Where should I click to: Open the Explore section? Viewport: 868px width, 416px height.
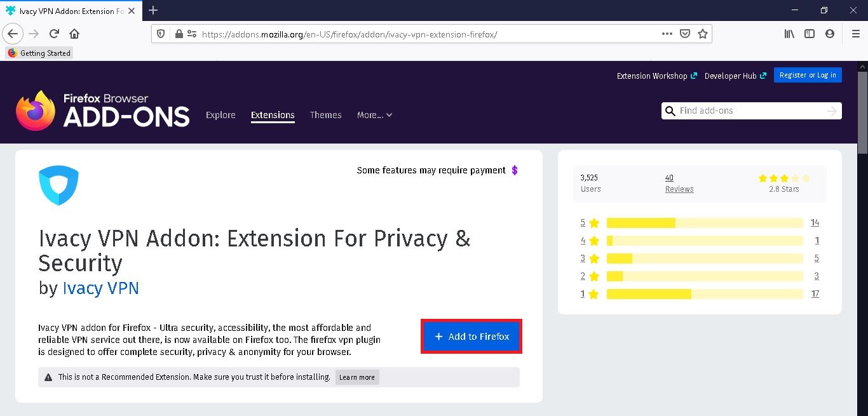pos(220,115)
